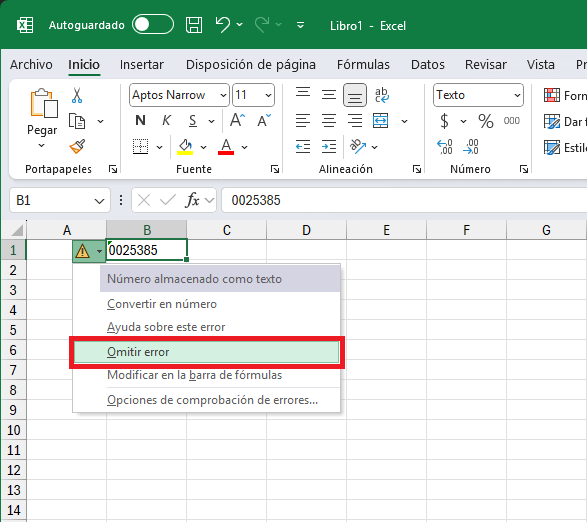Click the red font color A icon

[226, 146]
